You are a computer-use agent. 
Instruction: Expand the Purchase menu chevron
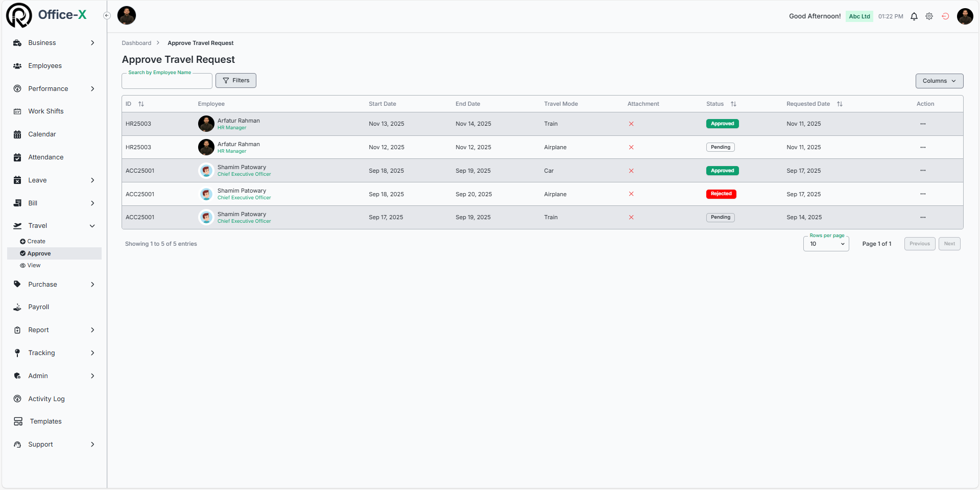coord(92,285)
